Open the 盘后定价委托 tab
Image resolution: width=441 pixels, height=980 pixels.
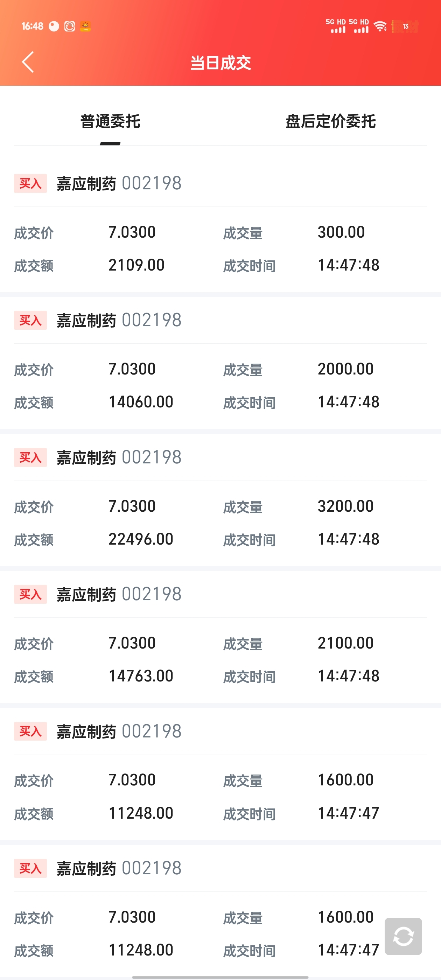pyautogui.click(x=330, y=121)
